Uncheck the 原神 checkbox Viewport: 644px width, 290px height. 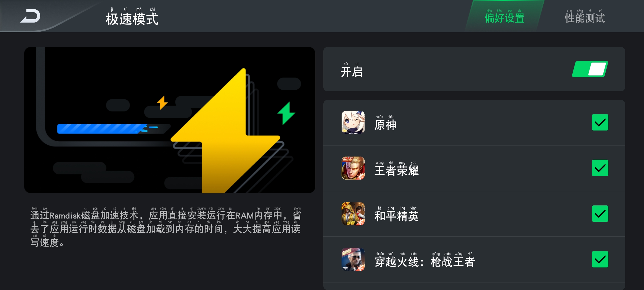coord(600,122)
